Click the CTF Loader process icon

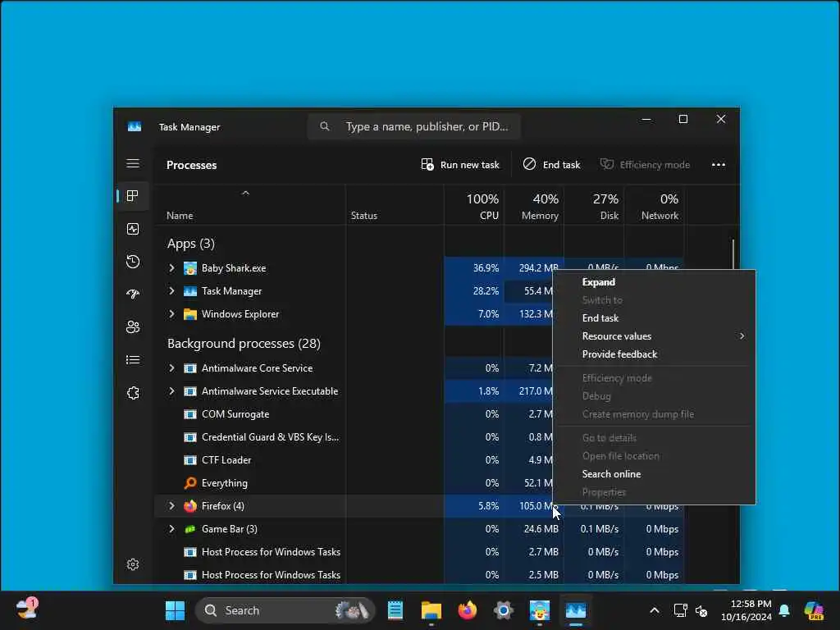pyautogui.click(x=190, y=460)
